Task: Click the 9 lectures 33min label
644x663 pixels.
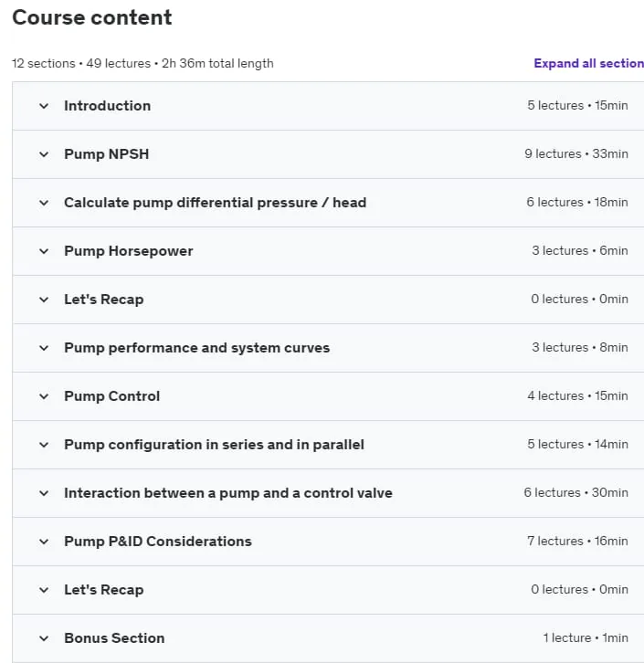Action: pos(576,154)
